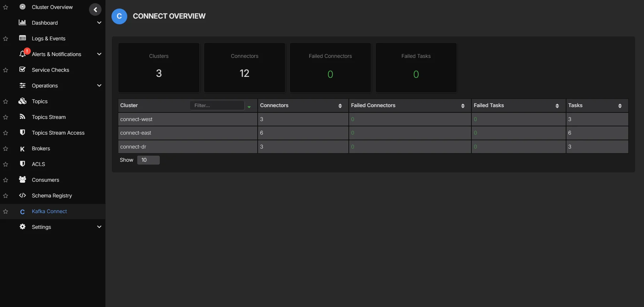Open the connect-dr cluster row
The image size is (644, 307).
coord(133,147)
